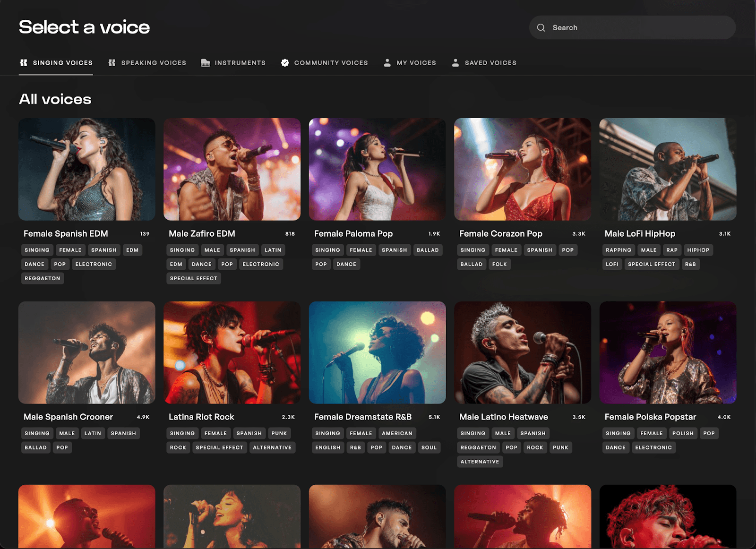Open the Male Zafiro EDM voice
The image size is (756, 549).
click(x=232, y=170)
